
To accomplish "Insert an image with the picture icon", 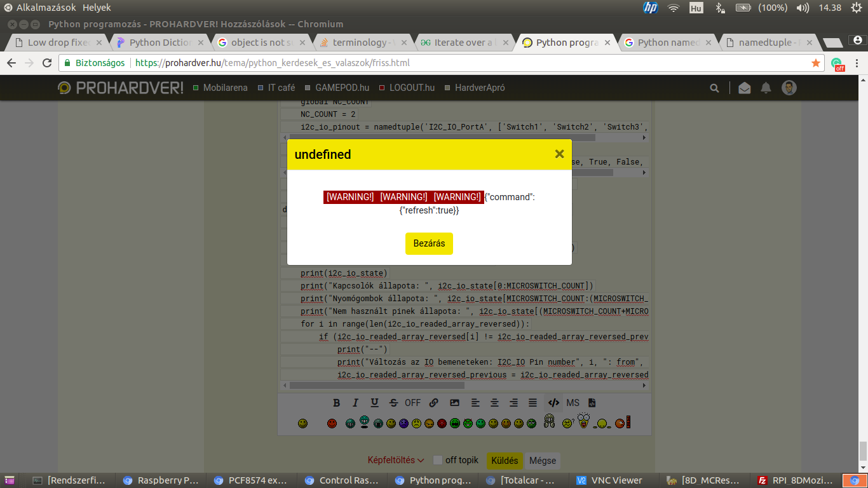I will click(x=454, y=403).
